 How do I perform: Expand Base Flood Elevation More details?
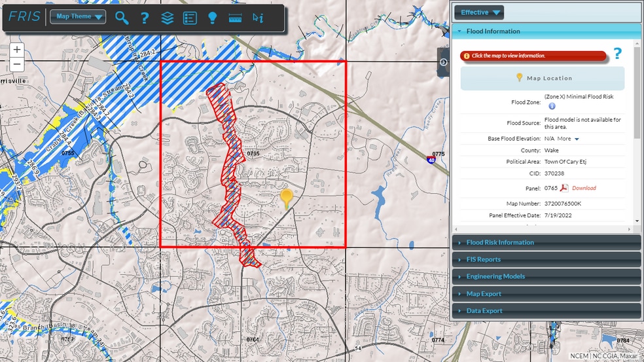[x=568, y=139]
